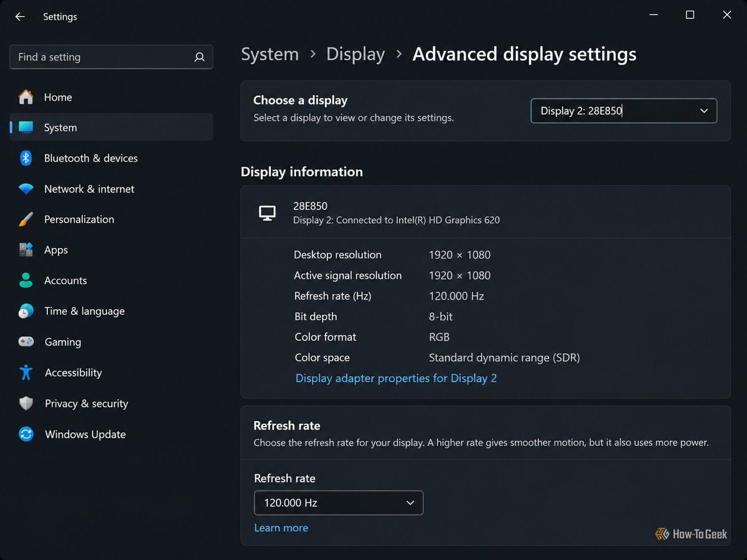Click the Accessibility figure icon
Image resolution: width=747 pixels, height=560 pixels.
point(26,372)
